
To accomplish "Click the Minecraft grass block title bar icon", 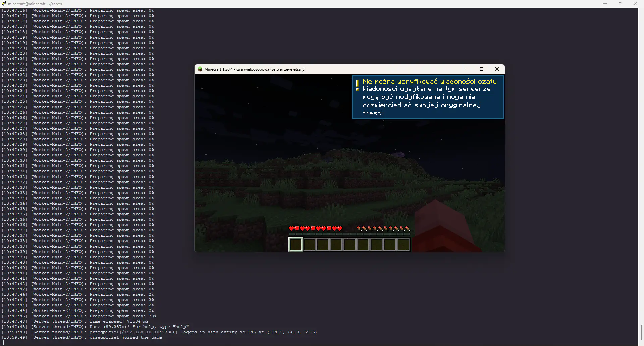I will tap(200, 69).
